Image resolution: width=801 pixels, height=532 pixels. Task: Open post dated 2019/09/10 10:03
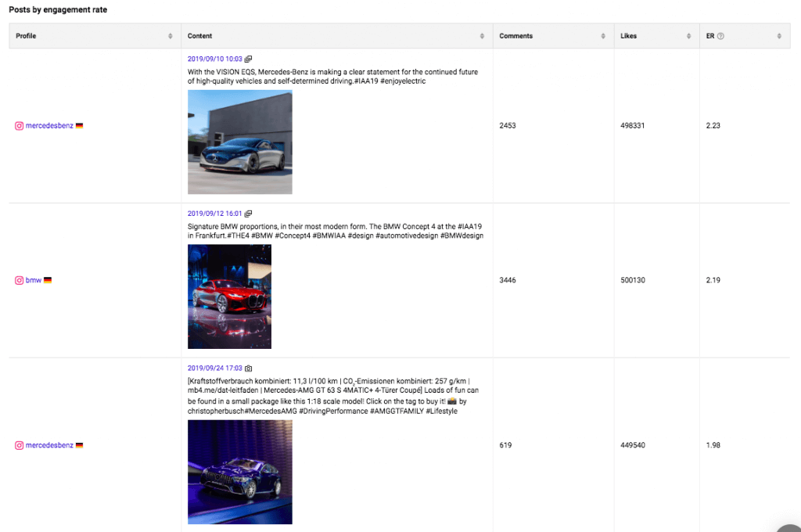pyautogui.click(x=214, y=59)
